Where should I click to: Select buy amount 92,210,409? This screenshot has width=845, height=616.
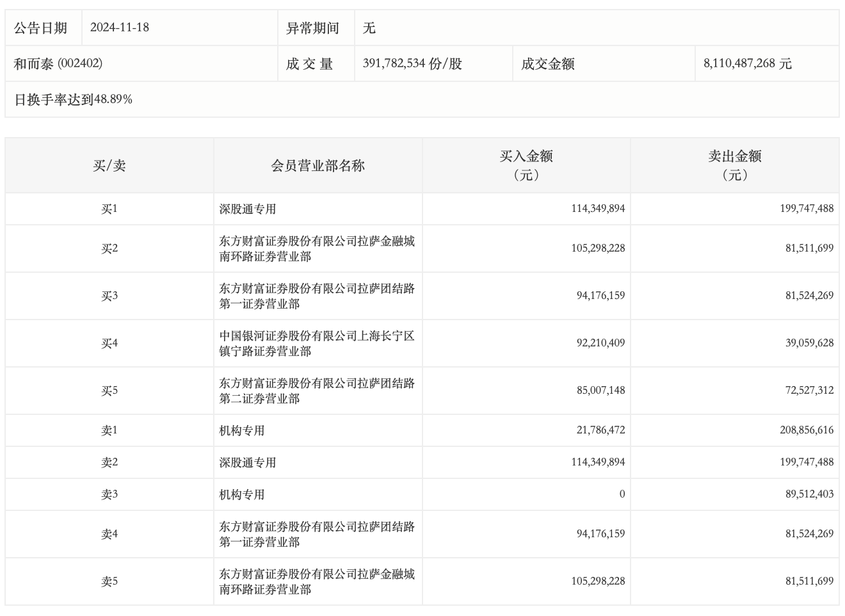click(x=600, y=343)
